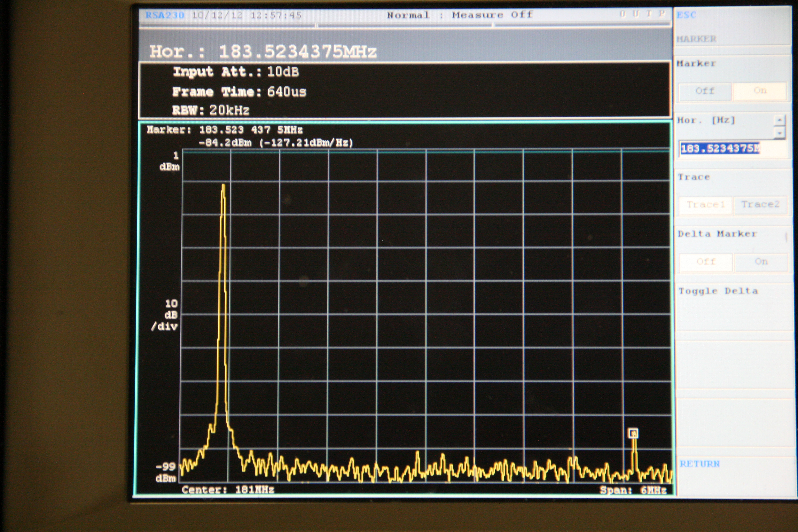Click ESC at top of side menu

pos(686,15)
